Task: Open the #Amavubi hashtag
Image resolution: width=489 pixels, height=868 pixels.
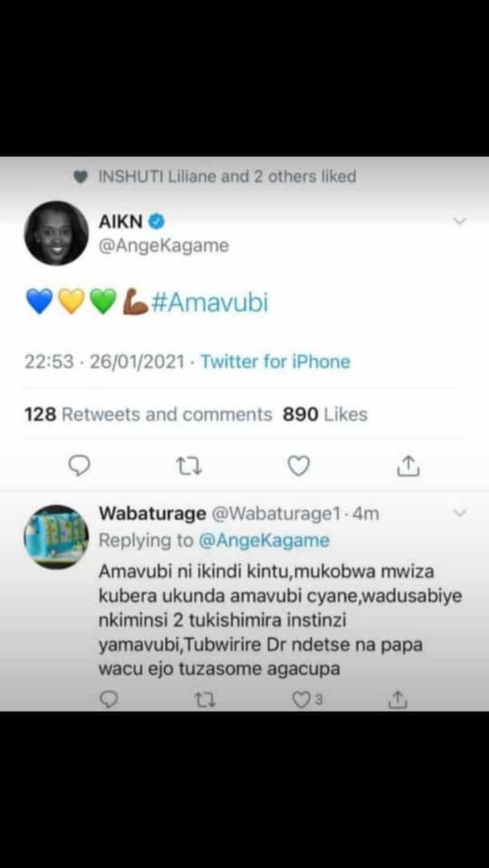Action: (x=209, y=303)
